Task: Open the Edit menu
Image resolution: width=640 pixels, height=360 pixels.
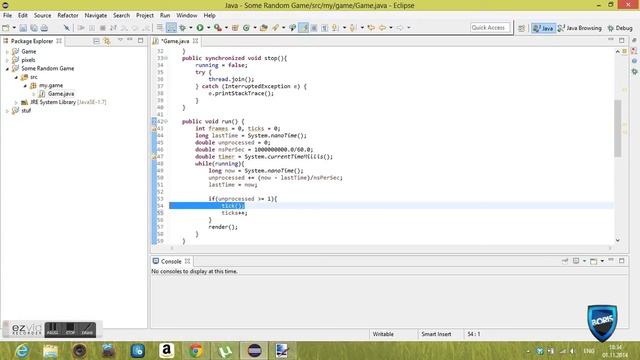Action: click(x=22, y=16)
